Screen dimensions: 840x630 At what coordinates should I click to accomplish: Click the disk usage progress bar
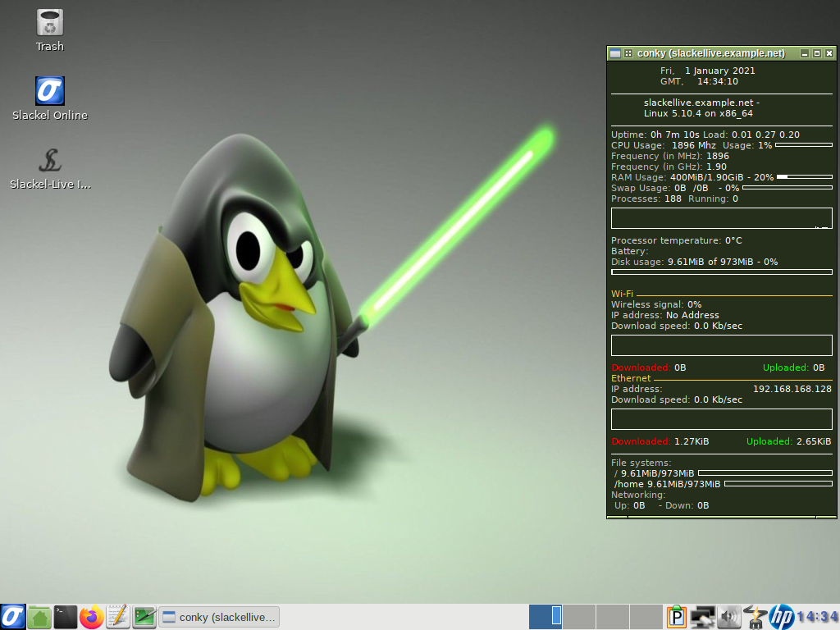pos(722,272)
